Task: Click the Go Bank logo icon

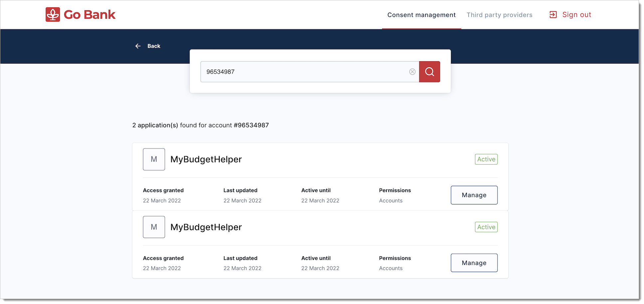Action: pos(53,15)
